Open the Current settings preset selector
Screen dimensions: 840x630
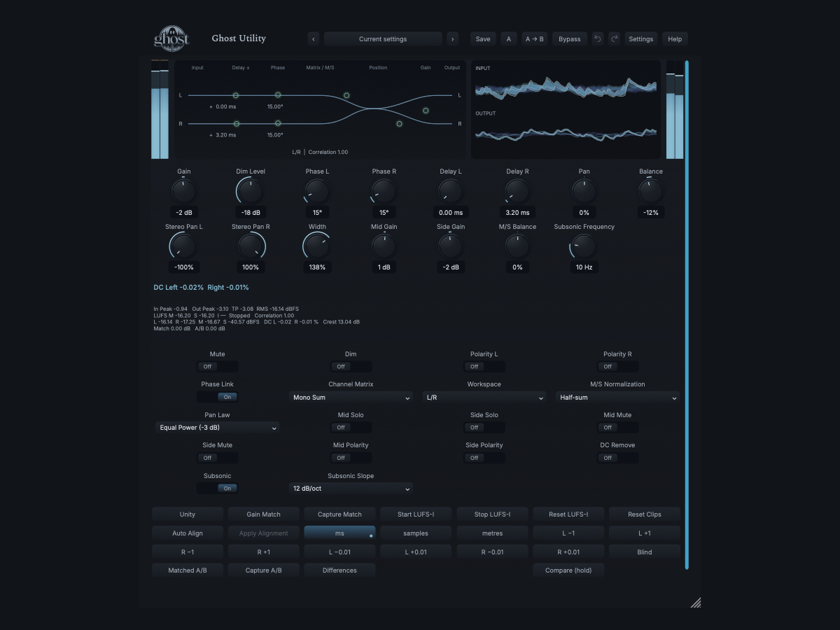click(383, 39)
